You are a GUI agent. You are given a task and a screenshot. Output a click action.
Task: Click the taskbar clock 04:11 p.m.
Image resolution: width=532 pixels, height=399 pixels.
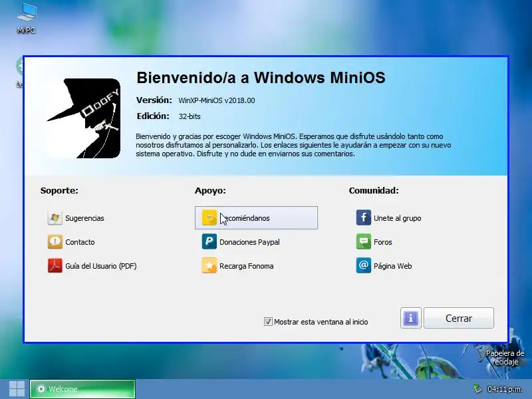click(x=505, y=389)
